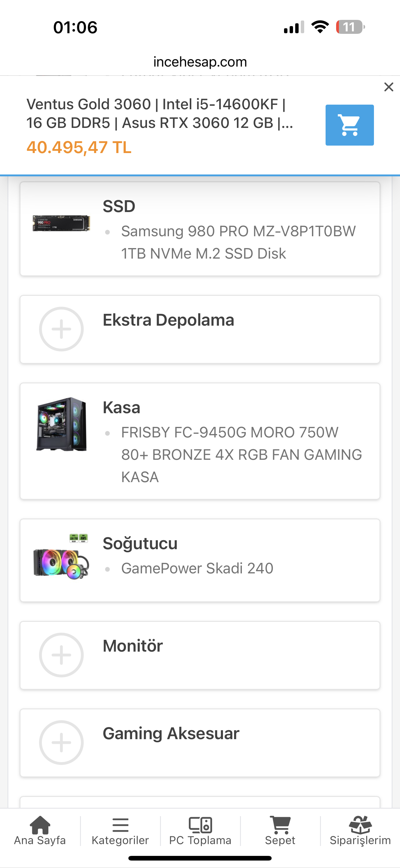Tap the Samsung 980 PRO thumbnail
400x868 pixels.
click(x=61, y=224)
